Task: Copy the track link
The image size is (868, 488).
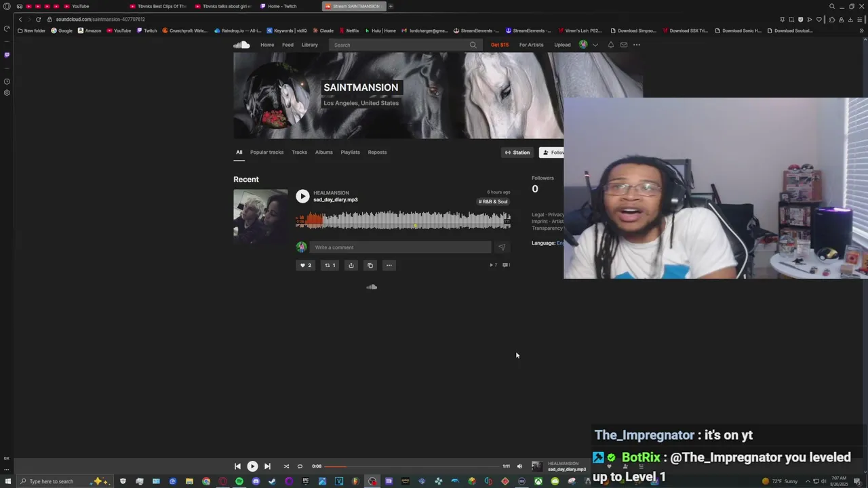Action: pos(370,265)
